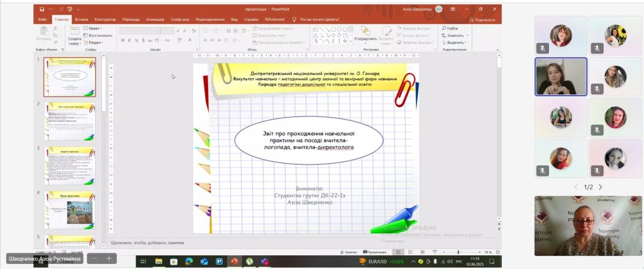Viewport: 644px width, 269px height.
Task: Switch to the PDFelement tab
Action: (274, 19)
